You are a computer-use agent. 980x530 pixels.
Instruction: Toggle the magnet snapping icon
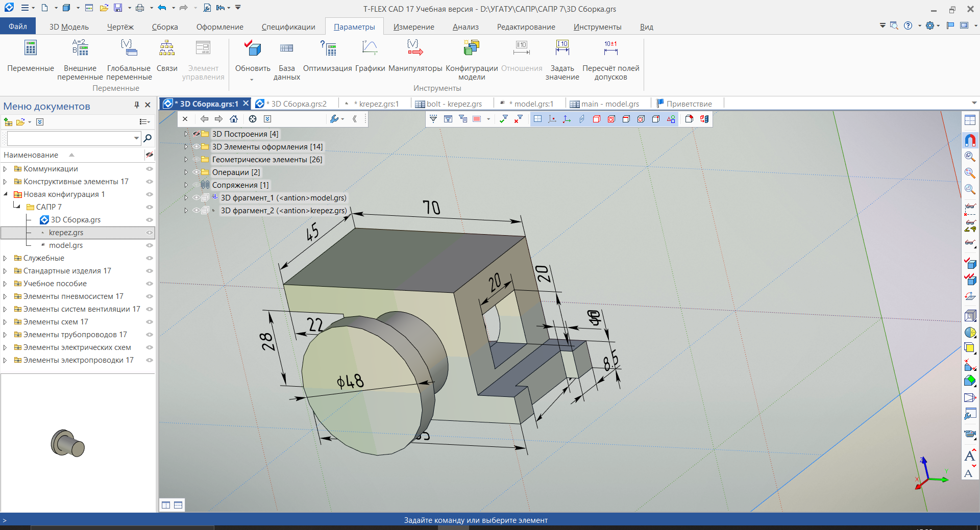click(970, 140)
